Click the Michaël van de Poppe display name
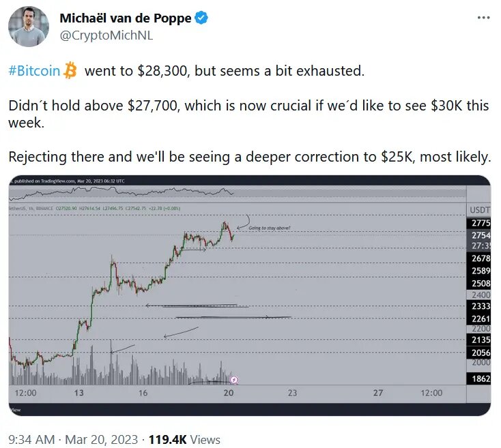The width and height of the screenshot is (501, 448). pyautogui.click(x=126, y=18)
